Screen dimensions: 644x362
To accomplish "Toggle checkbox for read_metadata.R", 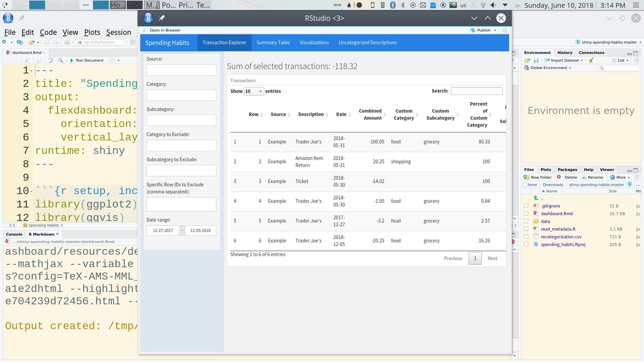I will pyautogui.click(x=526, y=229).
